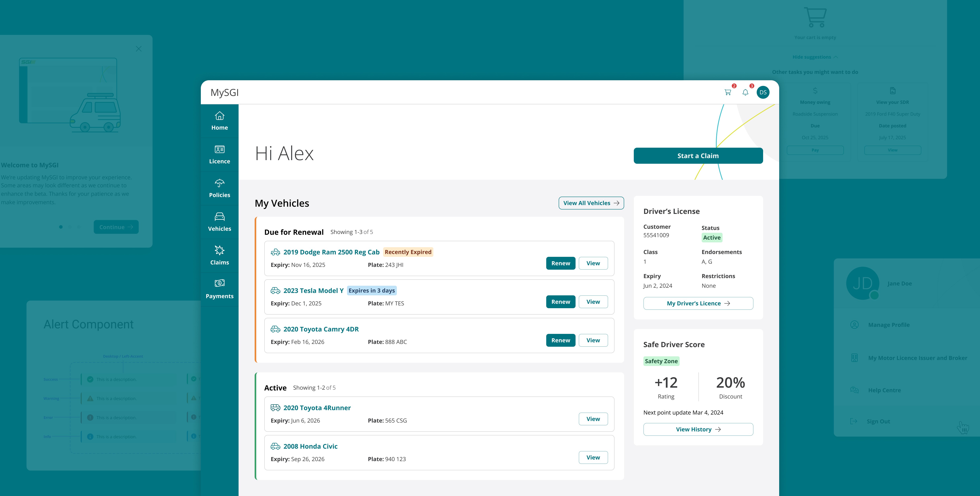Screen dimensions: 980x496
Task: Close the Welcome to MySGI dialog
Action: [139, 49]
